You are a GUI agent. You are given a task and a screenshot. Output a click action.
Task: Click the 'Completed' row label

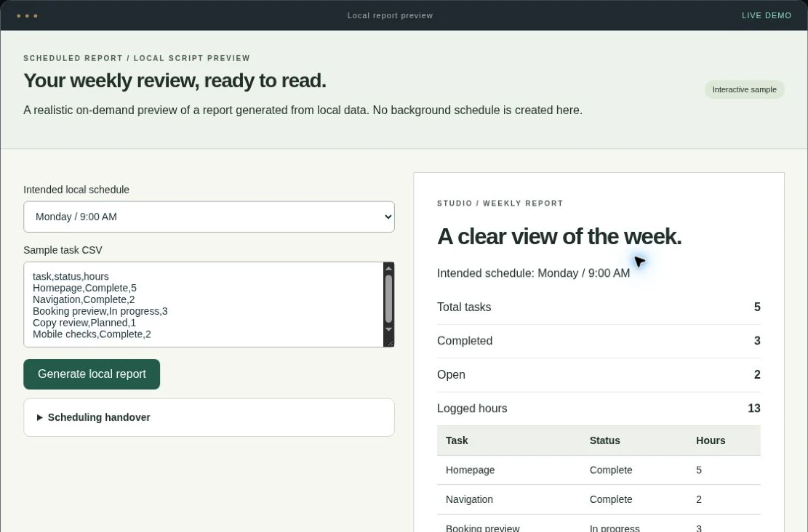pos(465,341)
